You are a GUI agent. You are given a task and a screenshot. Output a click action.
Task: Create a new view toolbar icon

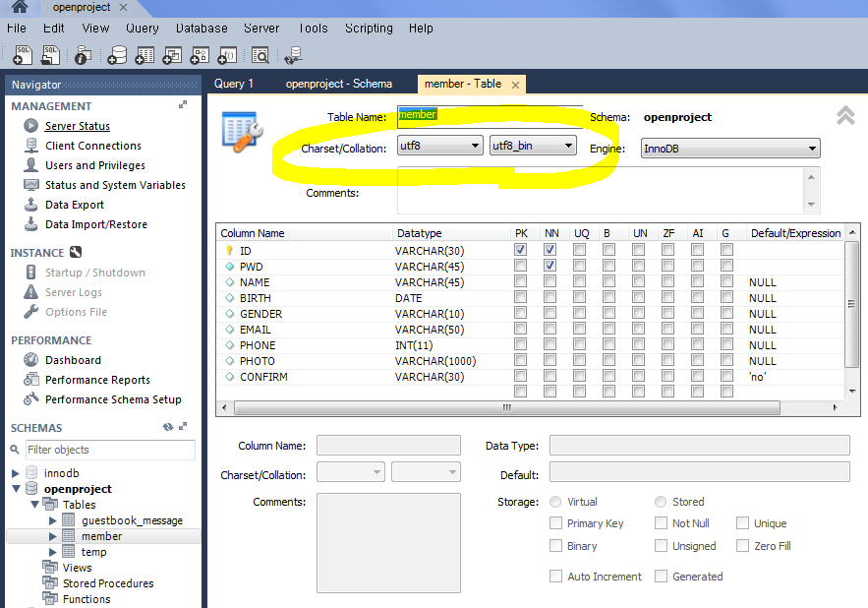coord(172,55)
